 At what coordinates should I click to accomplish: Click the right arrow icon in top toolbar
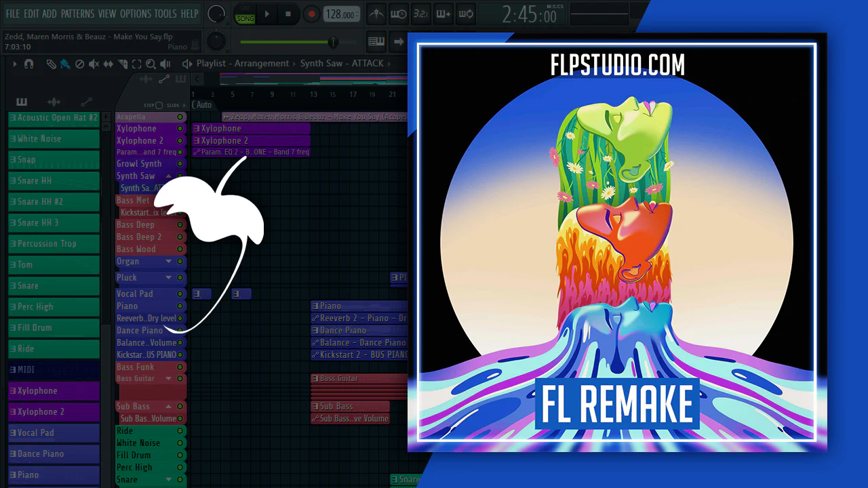(x=399, y=41)
